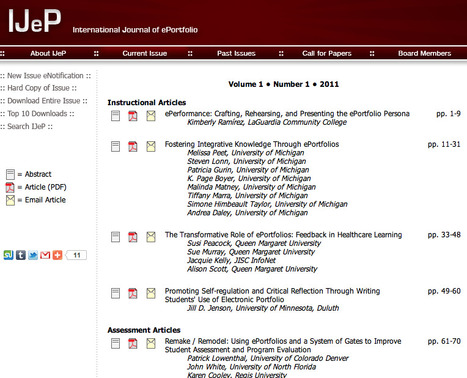View Board Members page
Viewport: 467px width, 378px height.
tap(424, 53)
